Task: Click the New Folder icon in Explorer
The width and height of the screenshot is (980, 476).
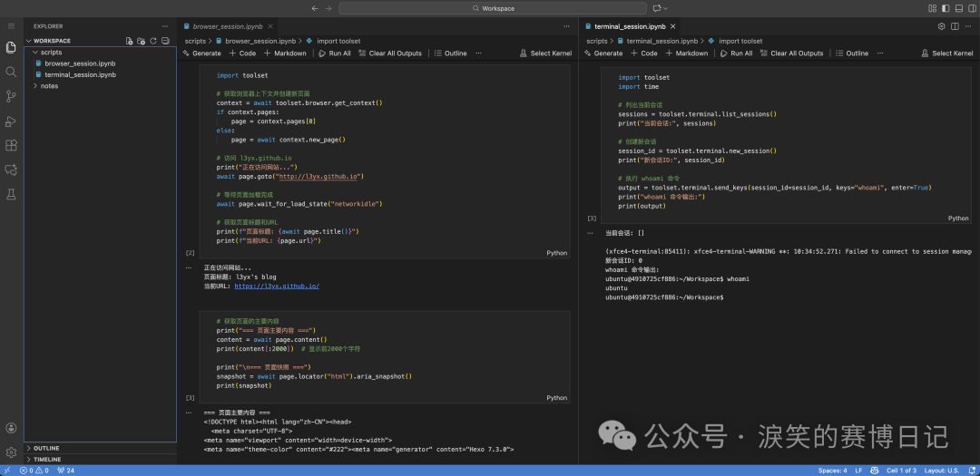Action: pos(141,41)
